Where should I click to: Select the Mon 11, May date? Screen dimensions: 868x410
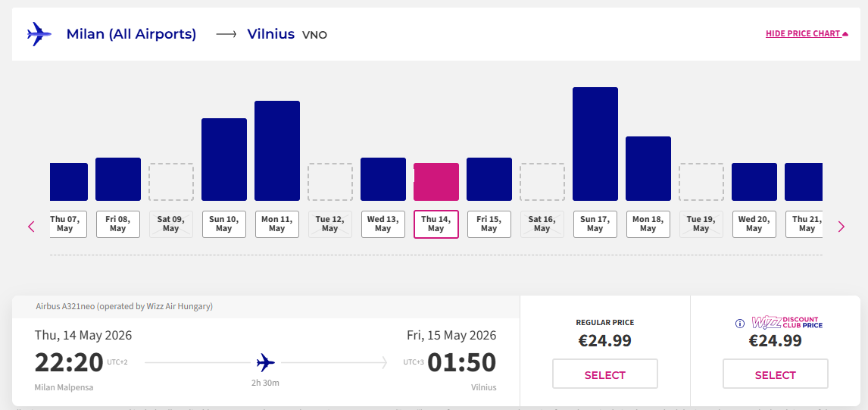coord(277,224)
